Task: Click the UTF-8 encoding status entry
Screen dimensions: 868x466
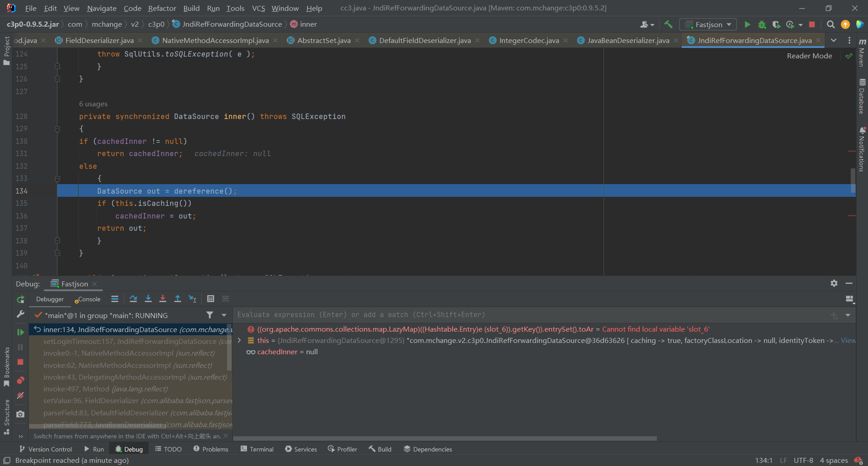Action: tap(803, 460)
